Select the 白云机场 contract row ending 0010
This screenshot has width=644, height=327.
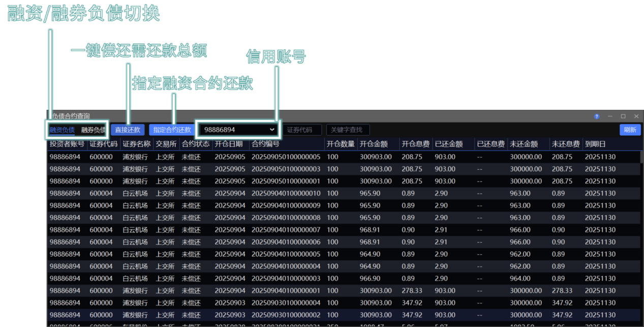[286, 193]
